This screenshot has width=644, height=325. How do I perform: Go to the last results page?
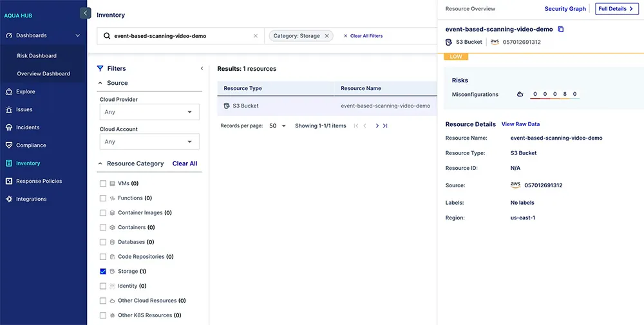pos(385,126)
